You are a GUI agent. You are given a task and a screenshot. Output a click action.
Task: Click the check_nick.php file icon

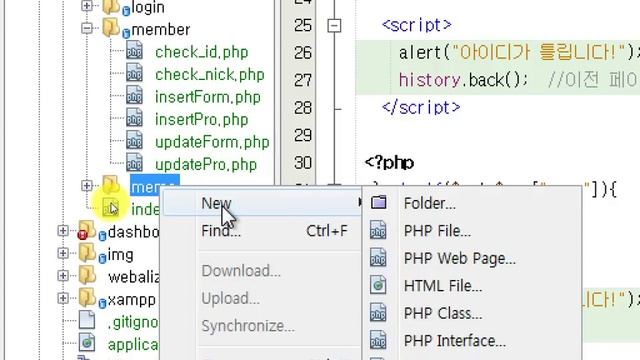tap(134, 73)
